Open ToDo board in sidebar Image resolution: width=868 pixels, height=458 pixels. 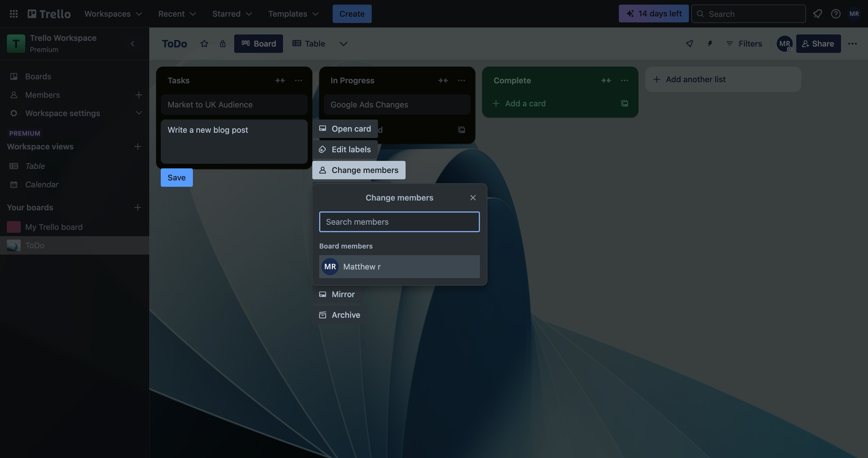click(x=74, y=245)
